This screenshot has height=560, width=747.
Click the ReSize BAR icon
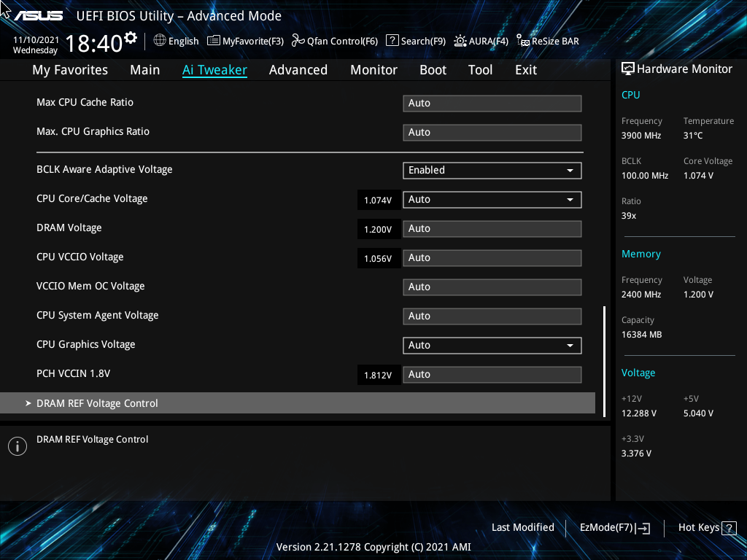coord(523,41)
